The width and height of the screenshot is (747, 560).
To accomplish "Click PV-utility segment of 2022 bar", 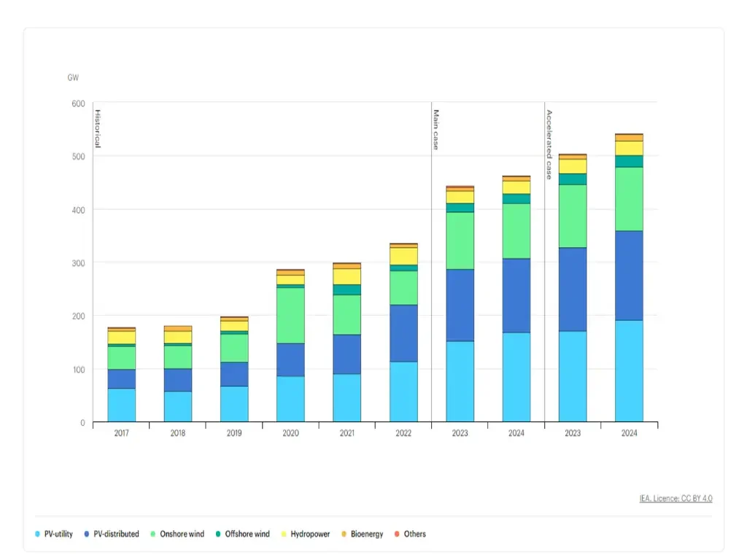I will pos(403,392).
